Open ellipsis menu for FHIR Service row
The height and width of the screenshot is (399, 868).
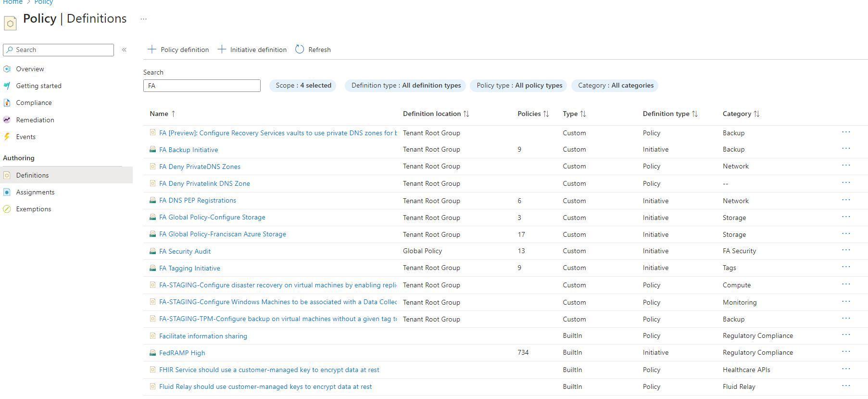[x=846, y=369]
